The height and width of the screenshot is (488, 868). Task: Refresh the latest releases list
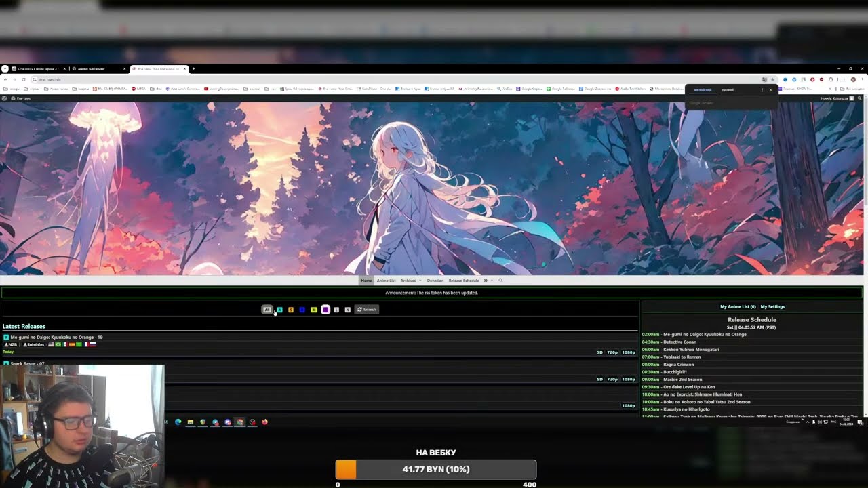pos(367,310)
